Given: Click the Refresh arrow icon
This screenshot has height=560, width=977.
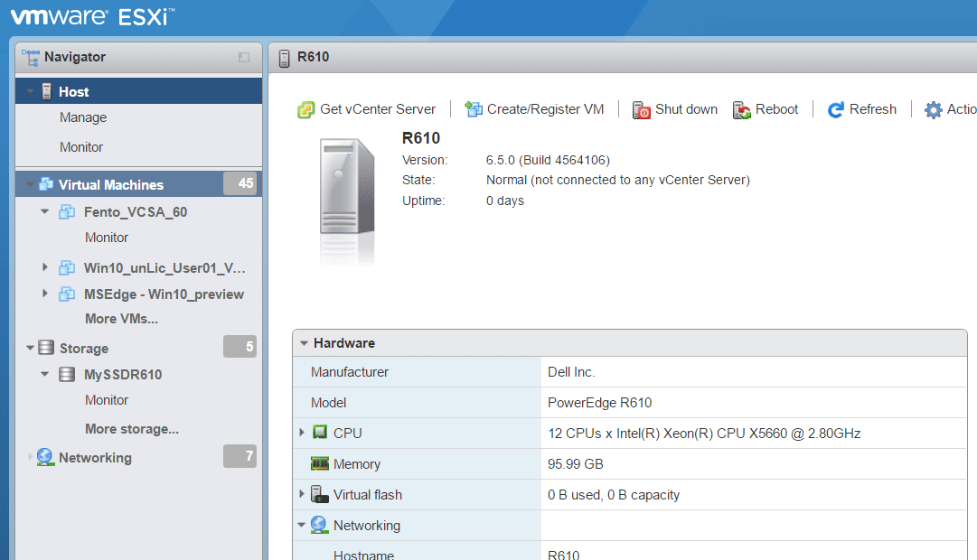Looking at the screenshot, I should (x=836, y=110).
